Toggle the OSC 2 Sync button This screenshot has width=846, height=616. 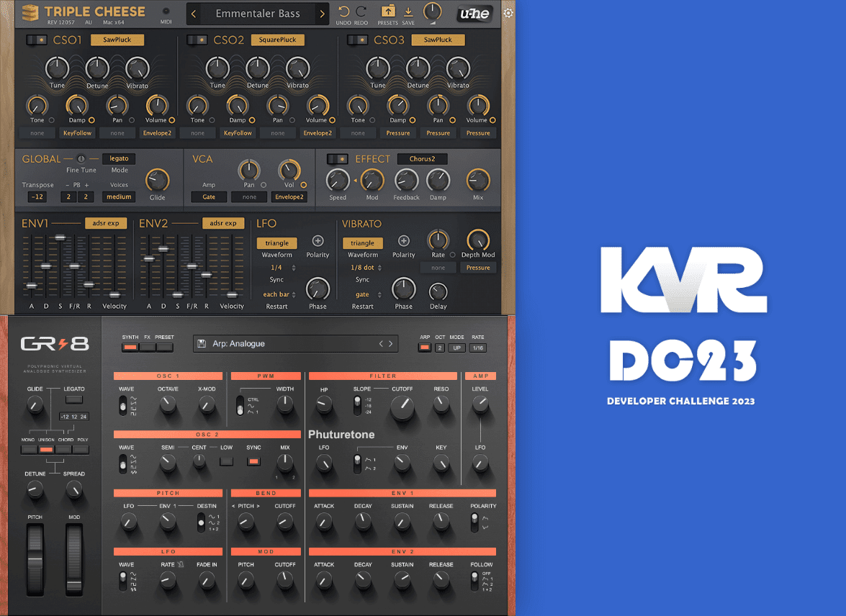coord(253,461)
